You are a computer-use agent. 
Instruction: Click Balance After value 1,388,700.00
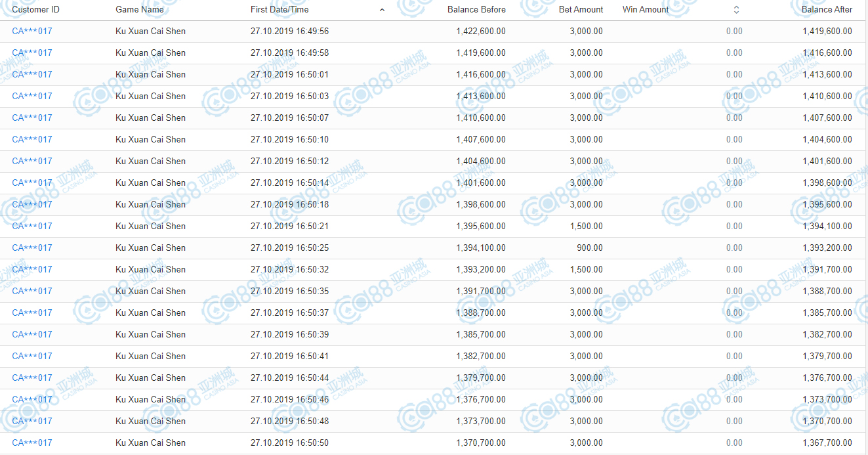coord(827,292)
